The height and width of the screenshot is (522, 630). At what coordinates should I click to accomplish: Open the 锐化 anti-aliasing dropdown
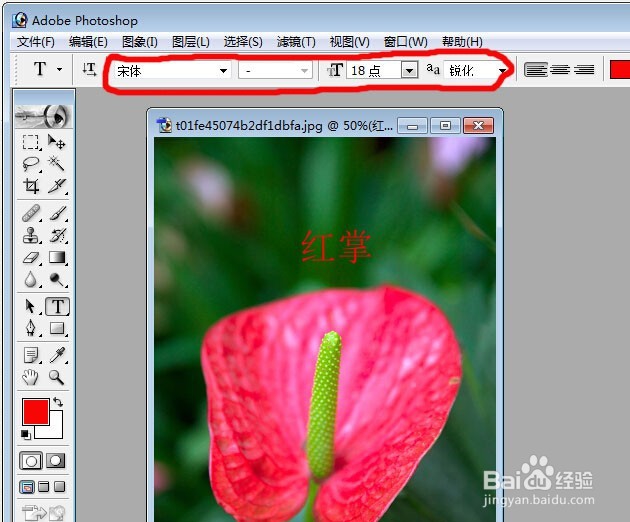pos(502,71)
